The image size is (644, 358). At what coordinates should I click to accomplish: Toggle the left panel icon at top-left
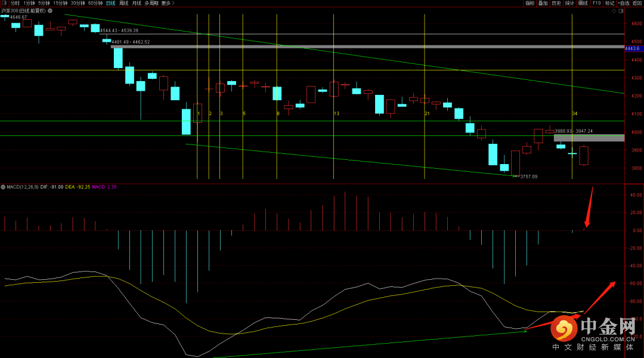[x=4, y=3]
